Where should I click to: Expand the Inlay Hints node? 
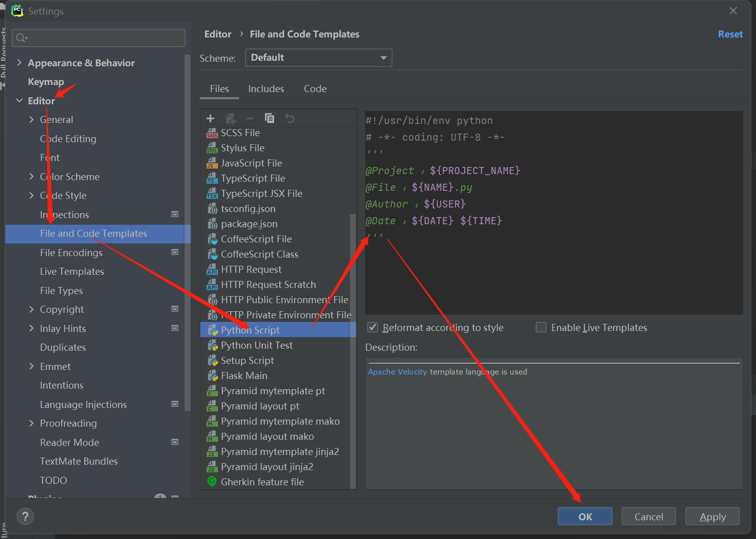coord(31,328)
